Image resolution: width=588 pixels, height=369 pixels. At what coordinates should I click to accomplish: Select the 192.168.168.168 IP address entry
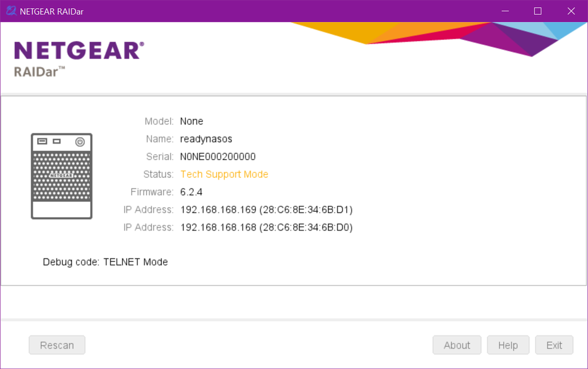tap(266, 227)
